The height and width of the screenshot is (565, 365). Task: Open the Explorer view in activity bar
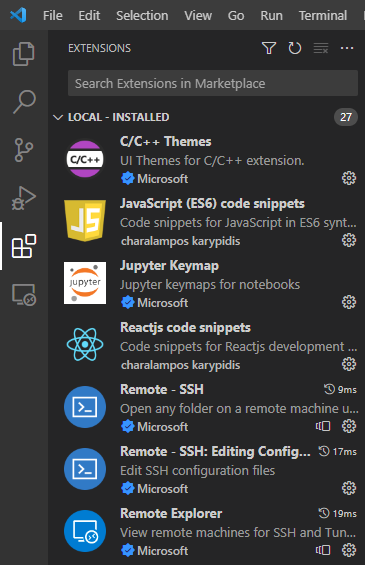pos(24,54)
